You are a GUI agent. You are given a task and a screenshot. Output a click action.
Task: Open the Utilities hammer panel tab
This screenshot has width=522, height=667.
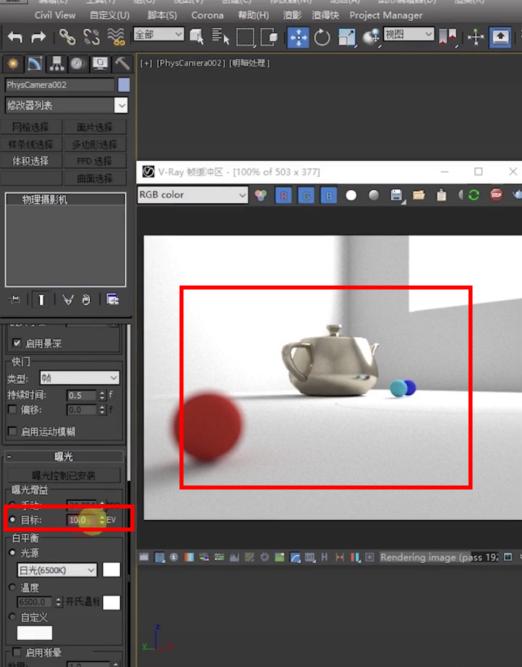coord(122,64)
